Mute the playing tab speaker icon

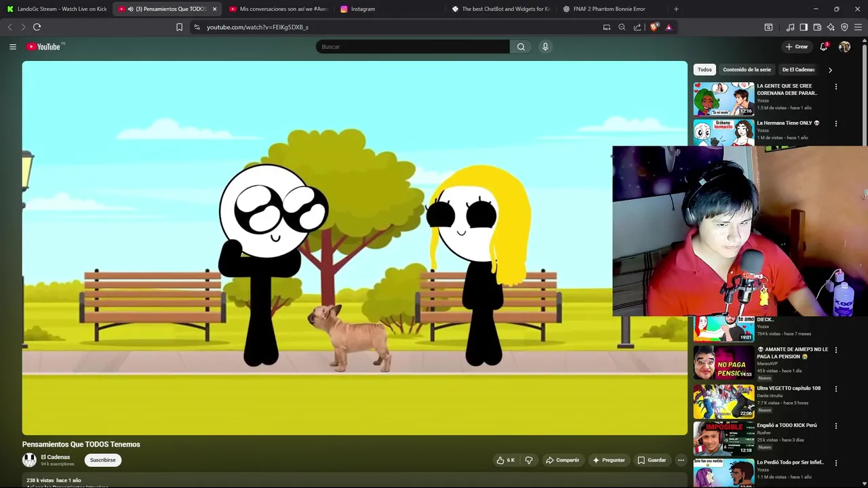(x=130, y=9)
